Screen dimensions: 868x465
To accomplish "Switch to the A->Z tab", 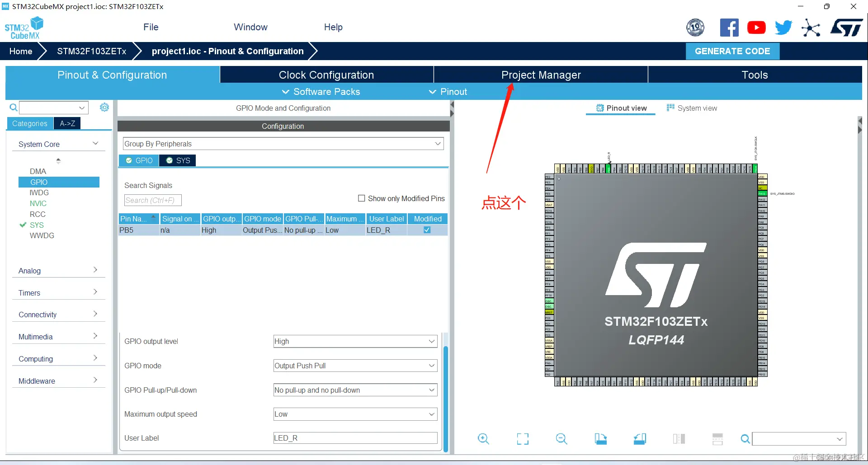I will click(67, 123).
